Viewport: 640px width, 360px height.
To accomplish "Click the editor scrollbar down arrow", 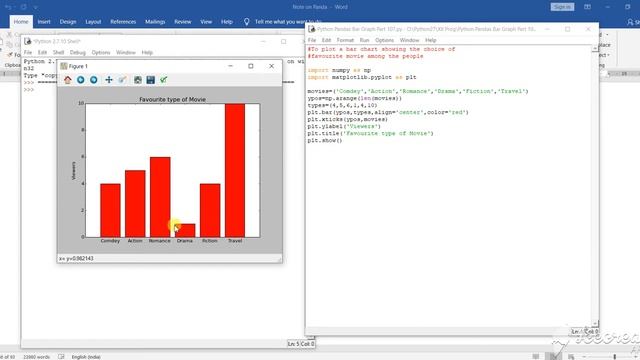I will (x=595, y=323).
